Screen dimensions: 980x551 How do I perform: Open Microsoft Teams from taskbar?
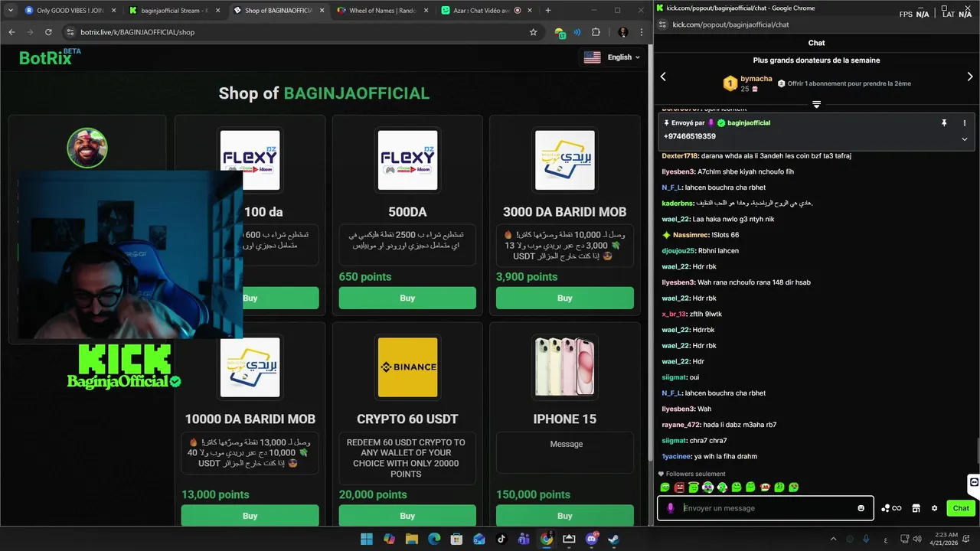[524, 539]
